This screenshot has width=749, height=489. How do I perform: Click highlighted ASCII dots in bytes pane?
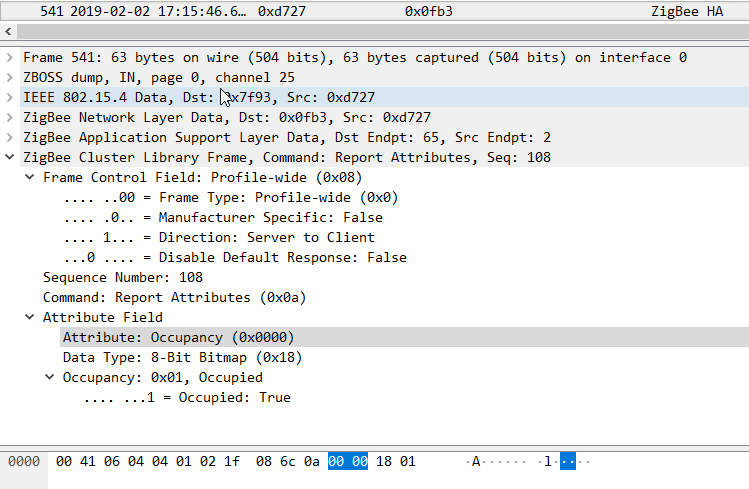point(567,461)
